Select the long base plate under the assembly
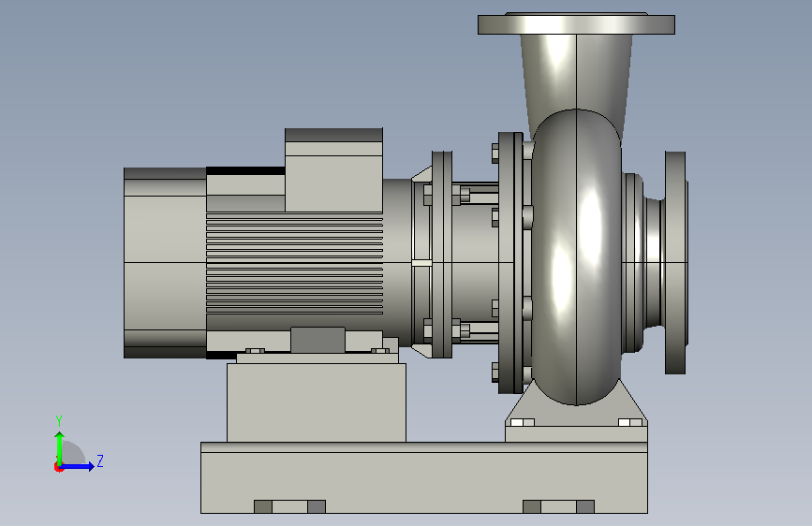The image size is (812, 526). click(423, 478)
